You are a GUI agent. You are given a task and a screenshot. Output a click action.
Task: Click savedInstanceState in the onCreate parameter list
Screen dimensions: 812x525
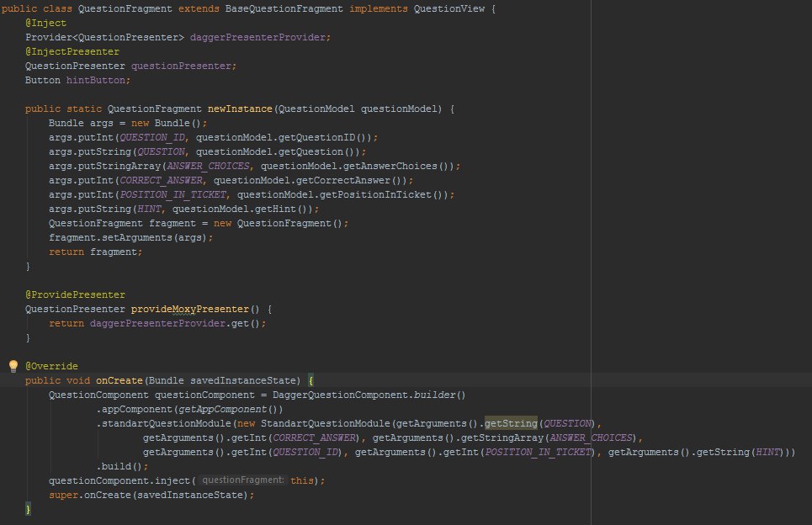(243, 380)
